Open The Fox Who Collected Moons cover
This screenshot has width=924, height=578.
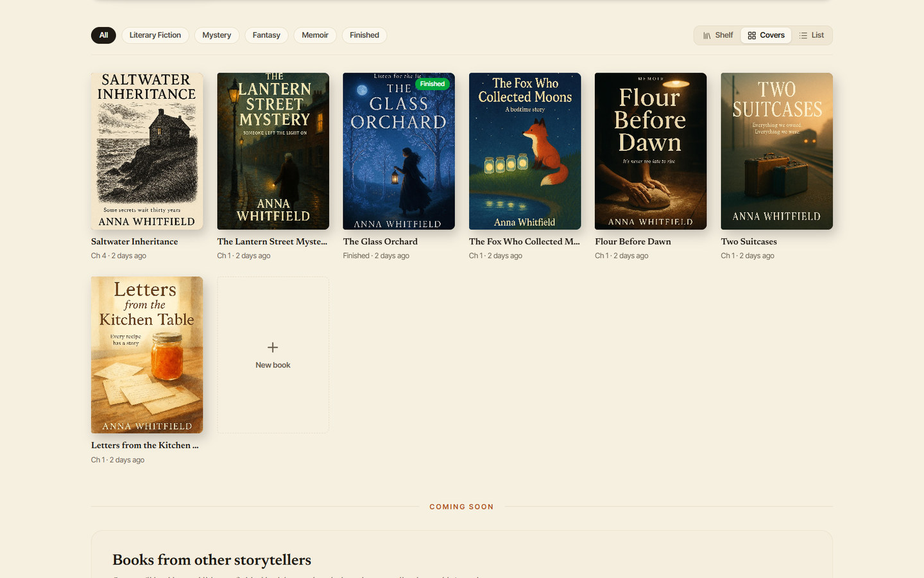point(525,151)
